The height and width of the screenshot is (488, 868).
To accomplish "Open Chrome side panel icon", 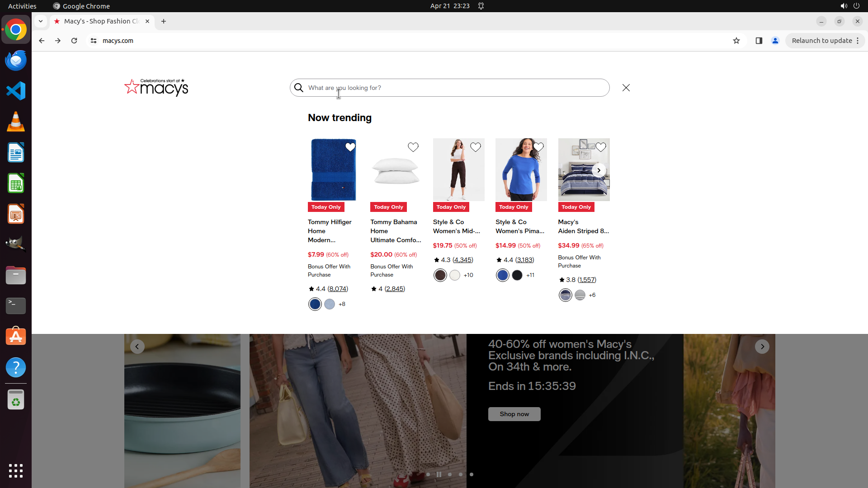I will click(x=759, y=41).
